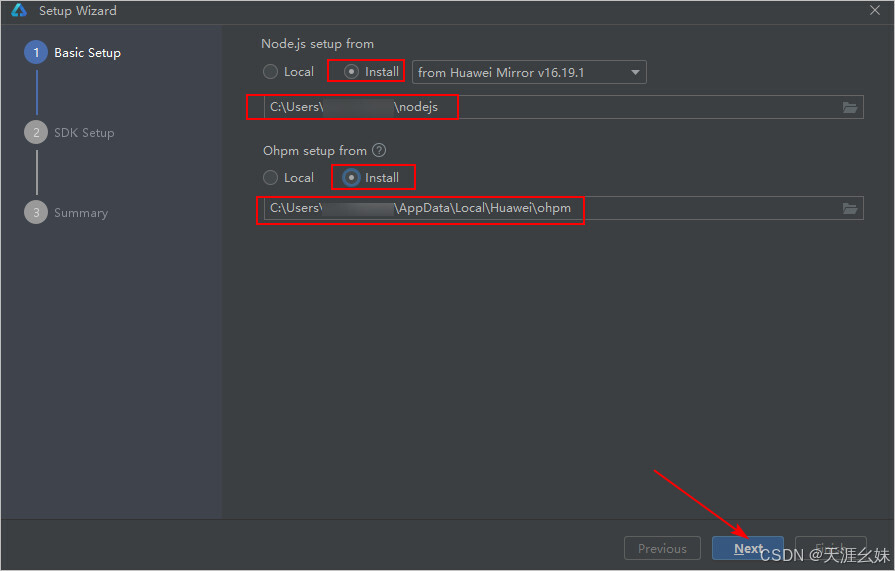Select SDK Setup step in sidebar

(x=70, y=132)
